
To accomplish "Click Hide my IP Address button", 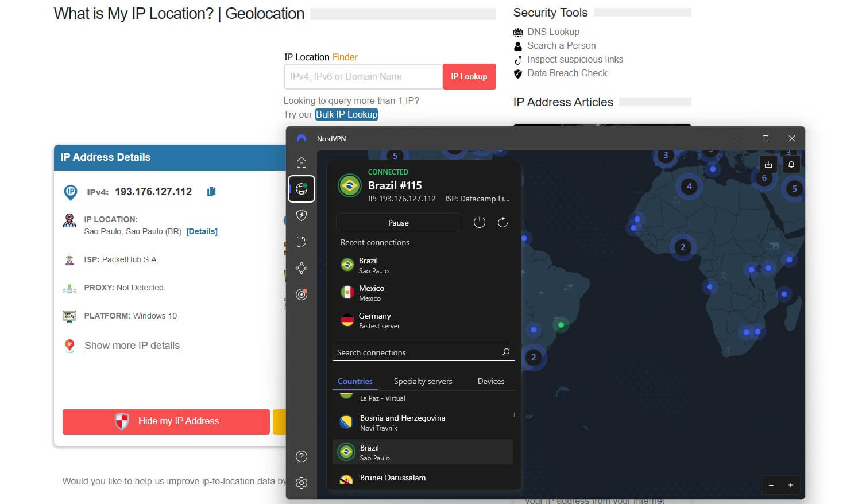I will coord(166,421).
